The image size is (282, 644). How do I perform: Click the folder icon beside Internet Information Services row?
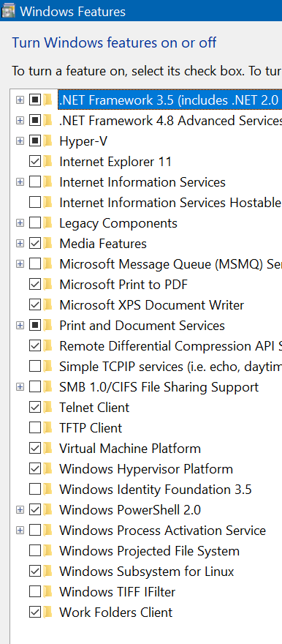[48, 182]
